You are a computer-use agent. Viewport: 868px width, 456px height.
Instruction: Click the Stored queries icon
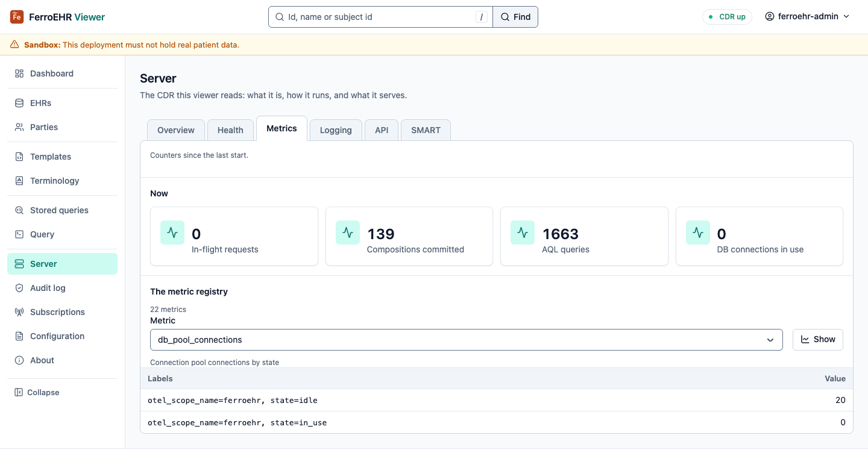click(19, 210)
